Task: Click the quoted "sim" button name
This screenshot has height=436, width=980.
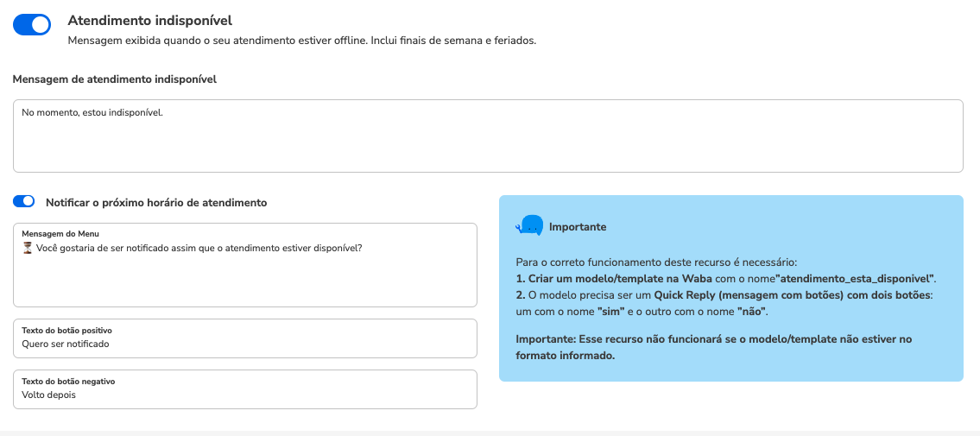Action: coord(610,311)
